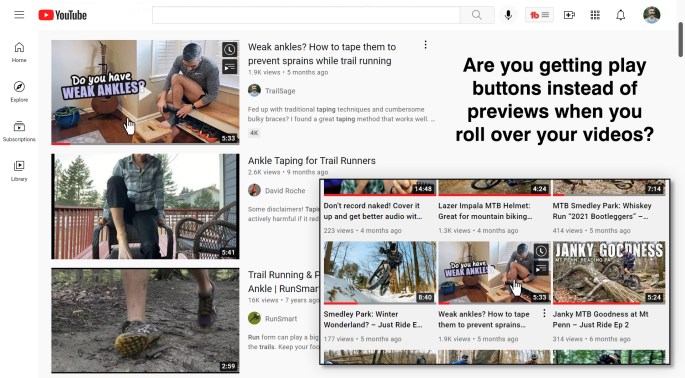Image resolution: width=685 pixels, height=378 pixels.
Task: Open more options on inset Weak ankles
Action: tap(544, 313)
